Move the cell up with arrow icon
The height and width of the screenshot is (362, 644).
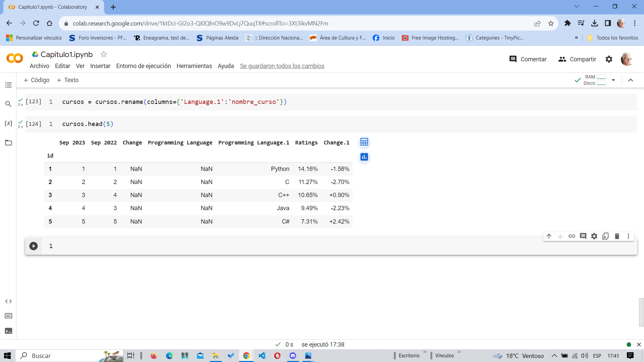tap(549, 236)
